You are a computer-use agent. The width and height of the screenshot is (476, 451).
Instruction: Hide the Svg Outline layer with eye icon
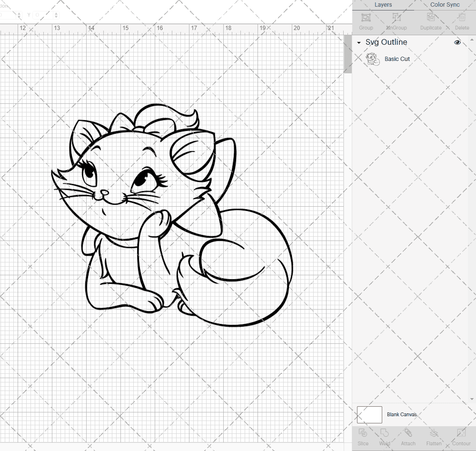(x=457, y=42)
